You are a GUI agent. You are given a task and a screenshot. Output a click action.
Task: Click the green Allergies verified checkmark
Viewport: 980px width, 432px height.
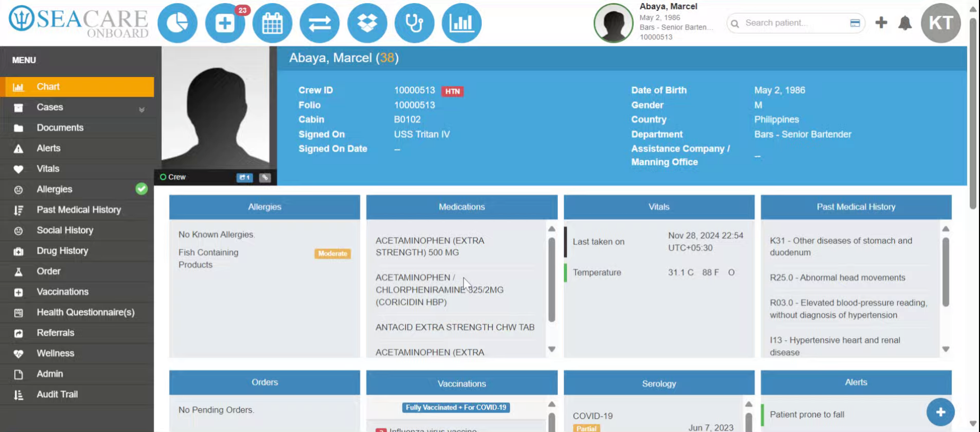pyautogui.click(x=141, y=189)
